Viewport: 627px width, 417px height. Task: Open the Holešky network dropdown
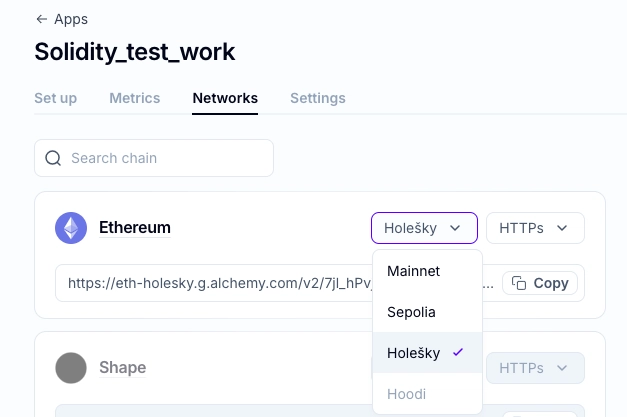coord(424,228)
